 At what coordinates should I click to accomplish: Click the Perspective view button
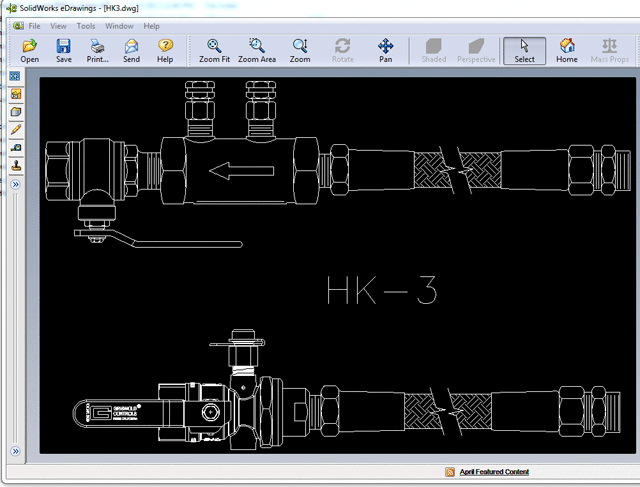click(x=476, y=51)
